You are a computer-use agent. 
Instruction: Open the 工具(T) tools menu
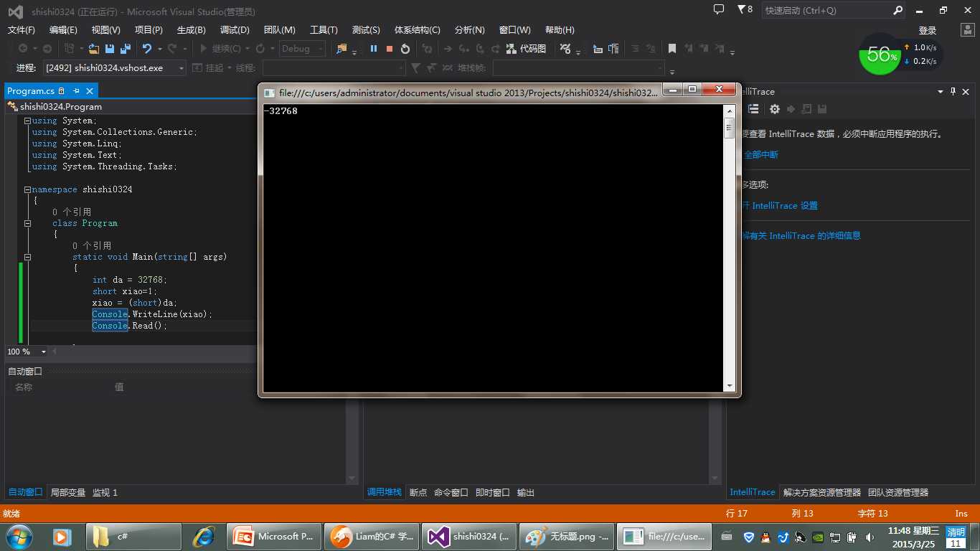pos(324,29)
